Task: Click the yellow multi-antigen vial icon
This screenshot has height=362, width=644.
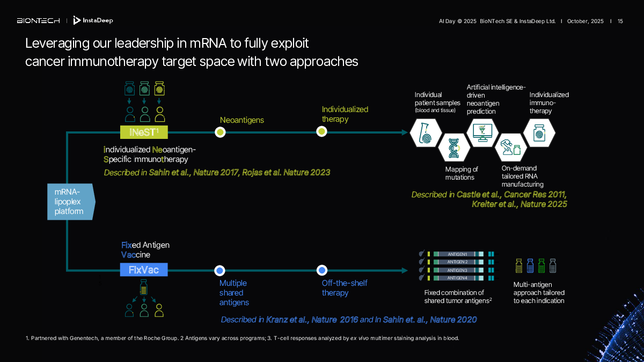Action: (519, 265)
